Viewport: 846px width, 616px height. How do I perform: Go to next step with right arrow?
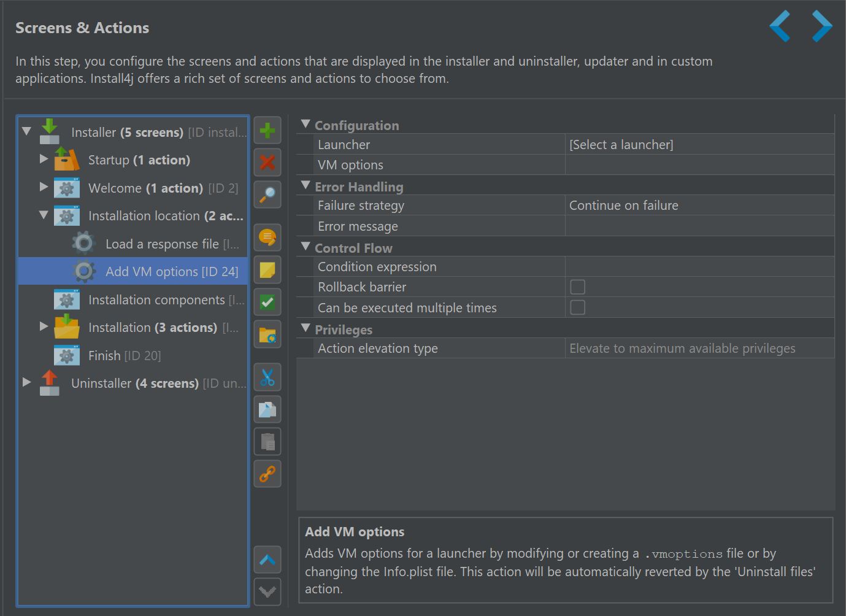tap(822, 26)
